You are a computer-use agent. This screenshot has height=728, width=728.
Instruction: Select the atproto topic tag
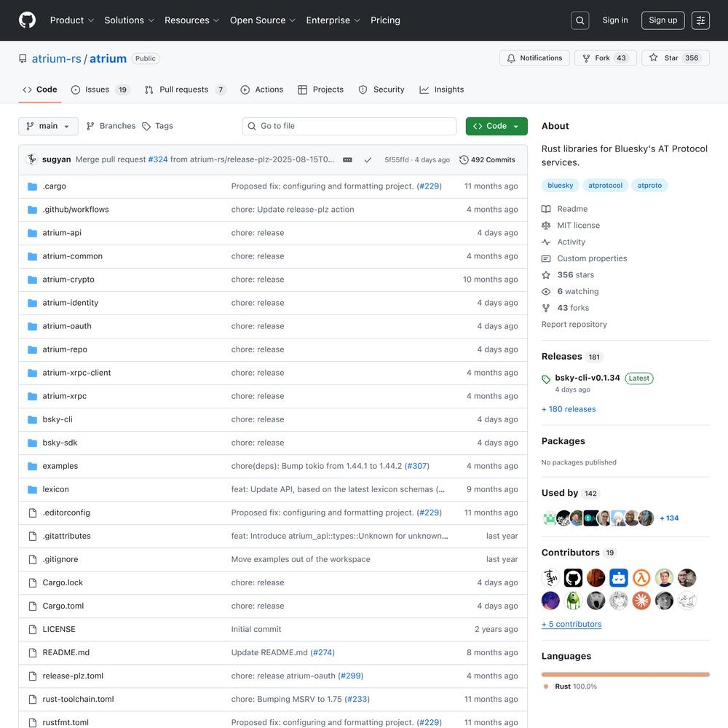[x=649, y=186]
